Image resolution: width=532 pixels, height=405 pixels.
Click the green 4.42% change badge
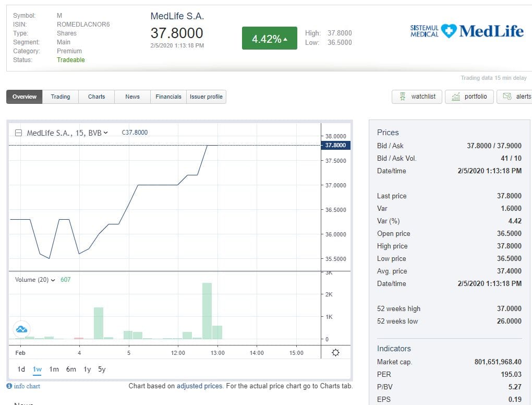click(x=270, y=39)
